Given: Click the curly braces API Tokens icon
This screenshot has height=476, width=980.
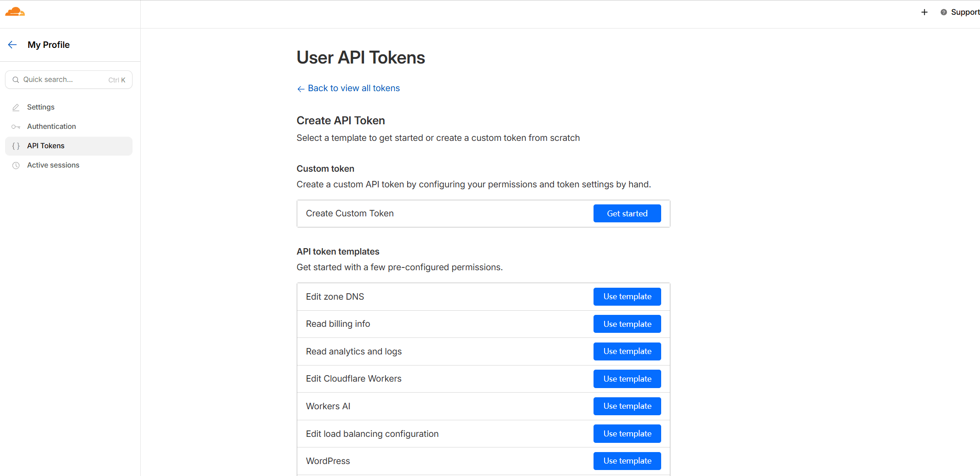Looking at the screenshot, I should click(16, 146).
